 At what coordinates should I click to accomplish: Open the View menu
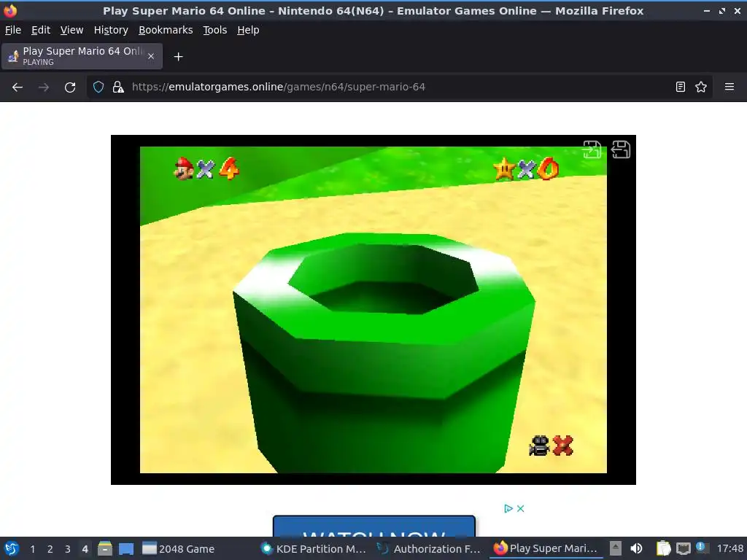click(72, 30)
